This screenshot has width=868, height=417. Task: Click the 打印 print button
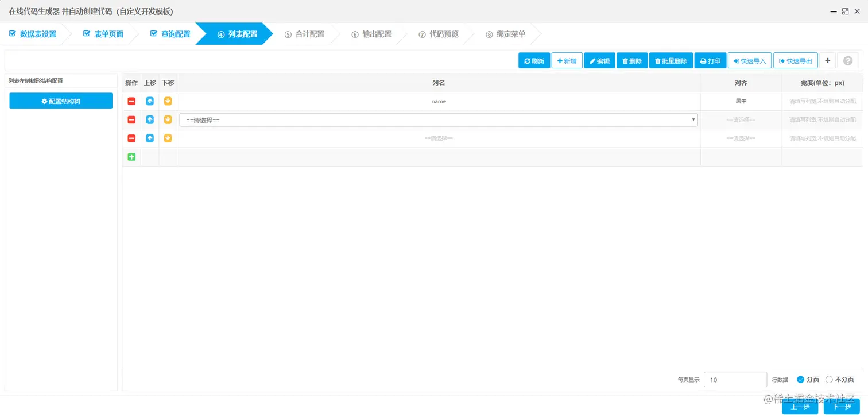pyautogui.click(x=710, y=60)
